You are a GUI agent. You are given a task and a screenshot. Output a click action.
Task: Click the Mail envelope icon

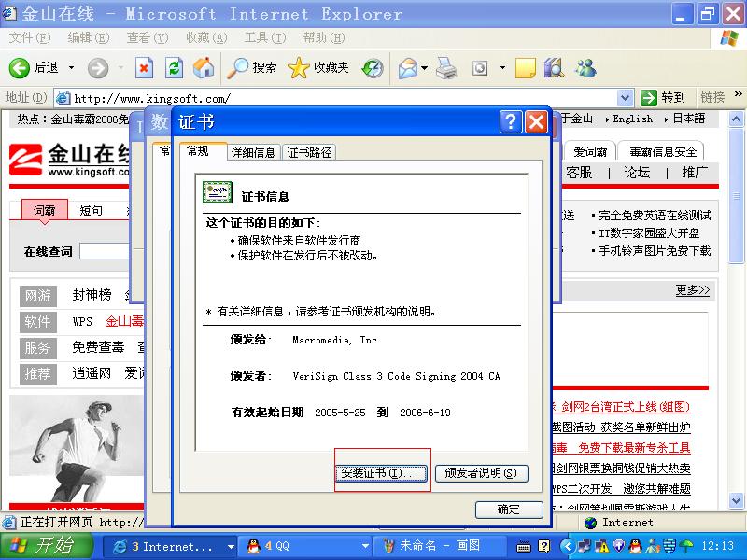(x=408, y=68)
